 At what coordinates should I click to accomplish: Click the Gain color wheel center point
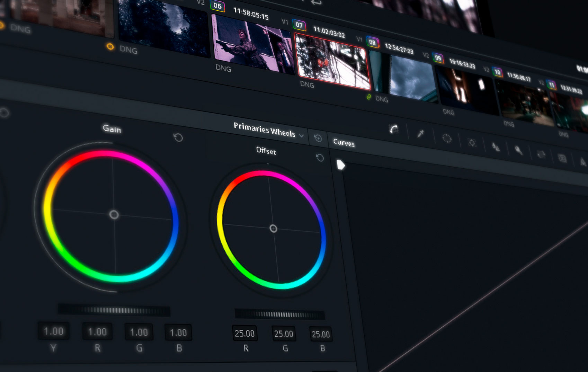[114, 215]
